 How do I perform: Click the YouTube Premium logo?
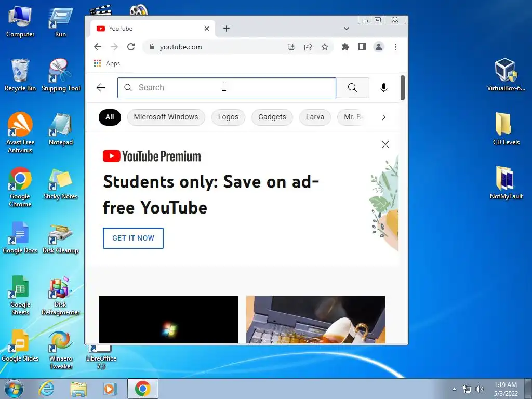click(x=152, y=156)
